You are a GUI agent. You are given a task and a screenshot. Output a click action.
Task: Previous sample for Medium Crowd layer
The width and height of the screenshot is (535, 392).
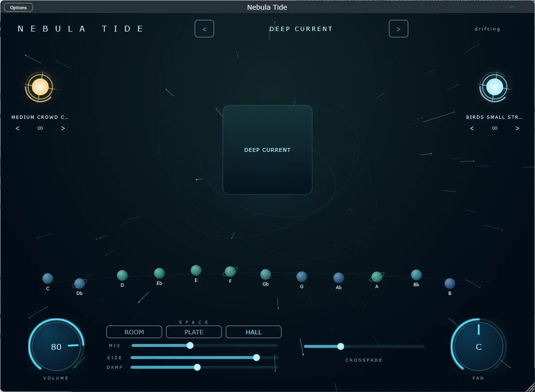click(x=18, y=129)
